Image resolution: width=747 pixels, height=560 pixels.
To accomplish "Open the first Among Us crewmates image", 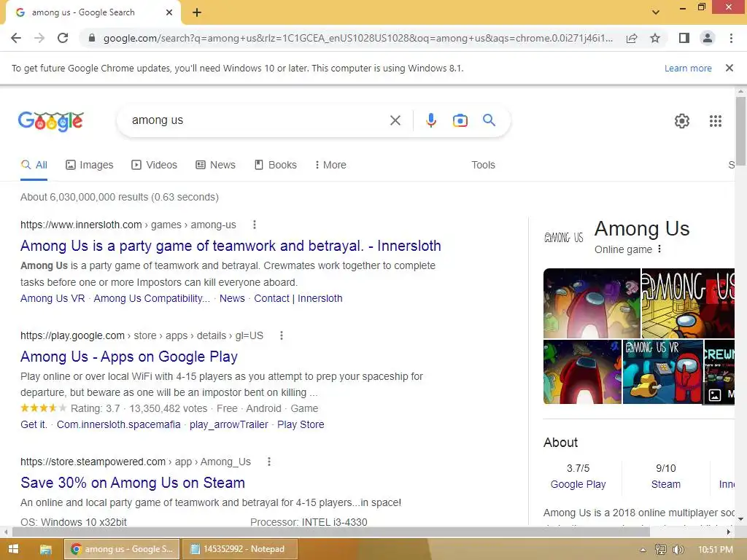I will pos(592,303).
